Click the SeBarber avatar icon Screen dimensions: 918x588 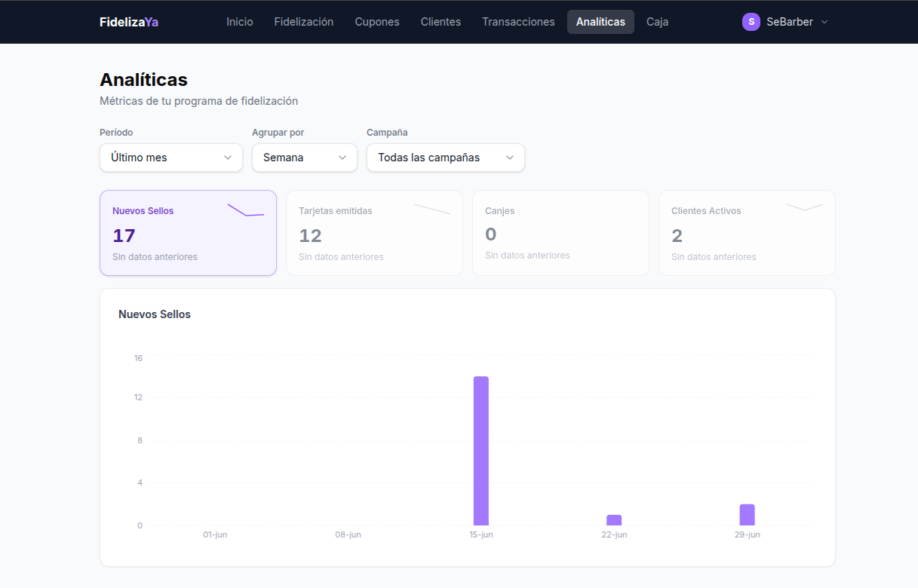[x=751, y=22]
